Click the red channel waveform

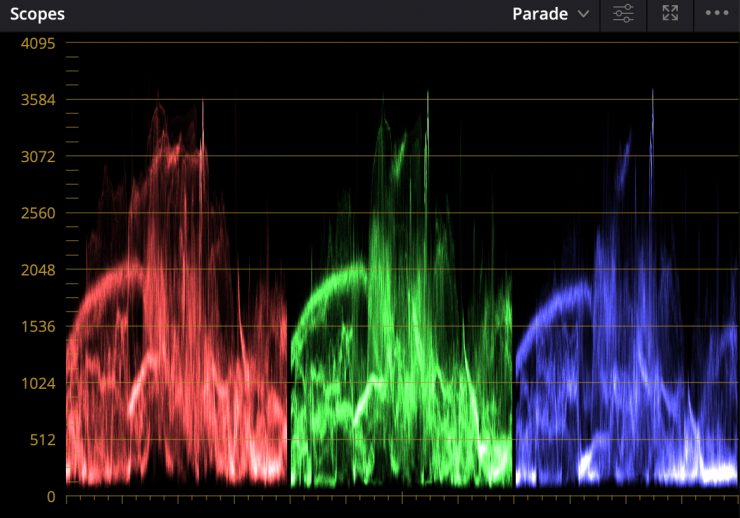tap(176, 330)
